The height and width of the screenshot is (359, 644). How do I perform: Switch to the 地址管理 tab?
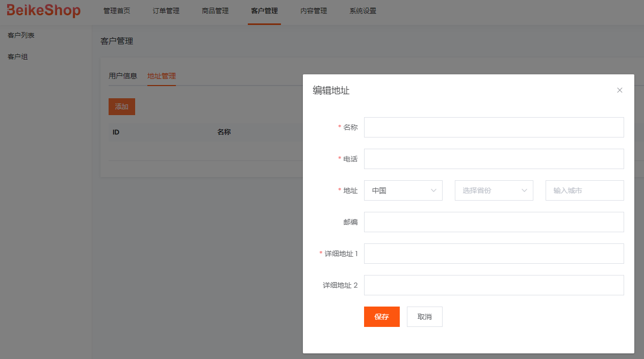coord(162,76)
